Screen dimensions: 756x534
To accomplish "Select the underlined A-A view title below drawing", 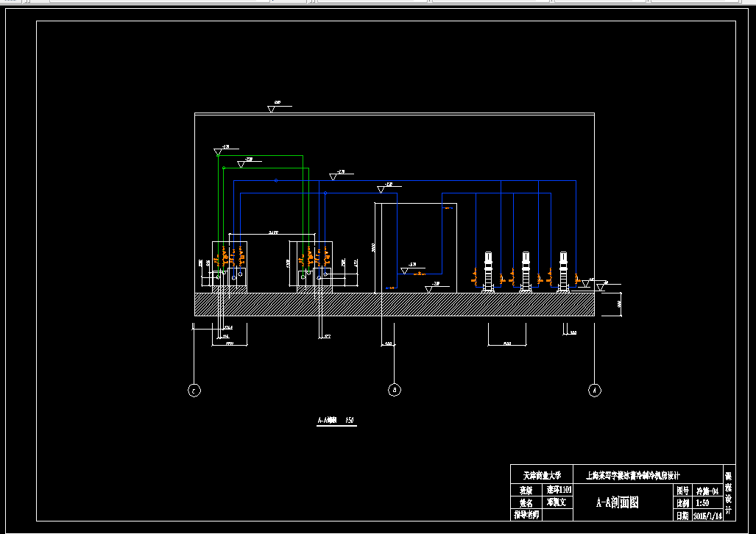I will [336, 420].
